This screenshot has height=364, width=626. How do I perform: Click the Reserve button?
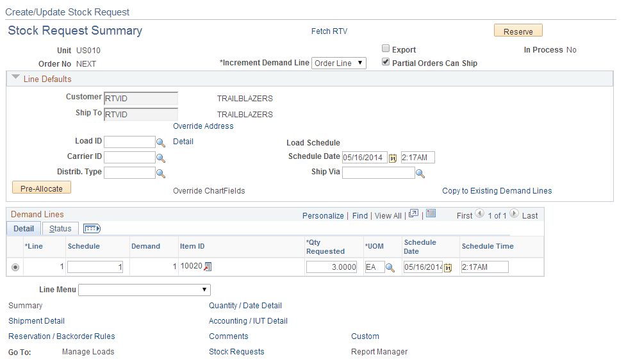518,31
